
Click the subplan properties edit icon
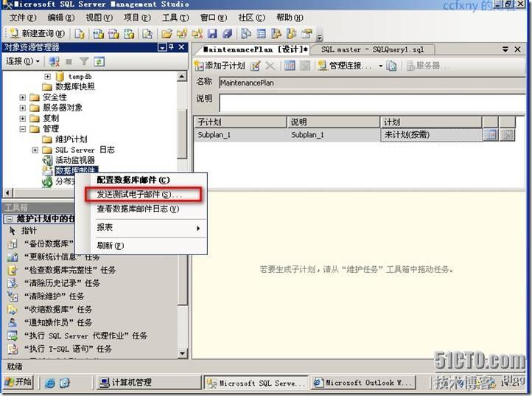(255, 66)
